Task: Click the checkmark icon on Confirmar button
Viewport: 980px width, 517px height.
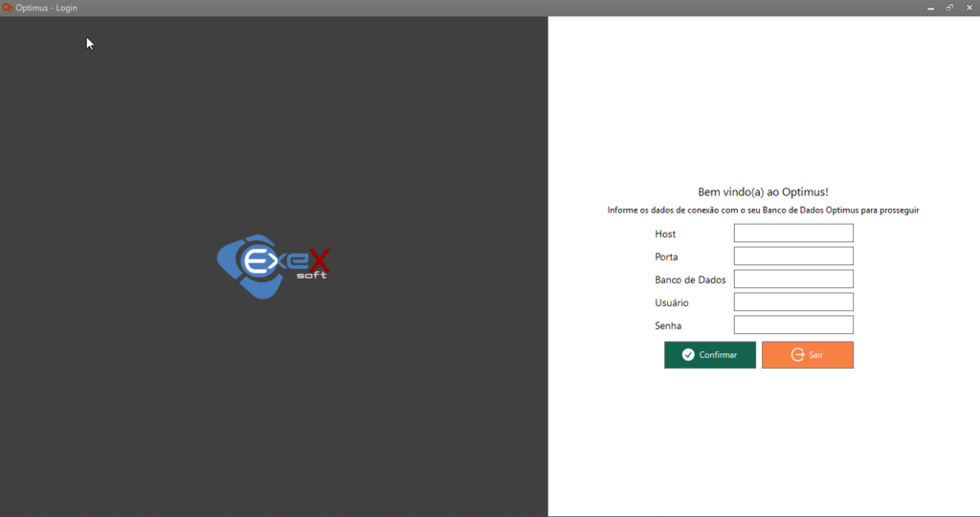Action: pos(688,355)
